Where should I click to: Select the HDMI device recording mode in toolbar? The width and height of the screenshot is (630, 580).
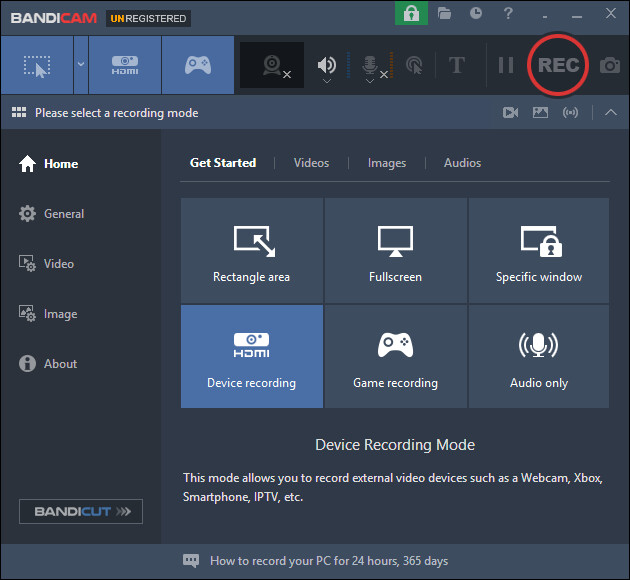pyautogui.click(x=125, y=65)
